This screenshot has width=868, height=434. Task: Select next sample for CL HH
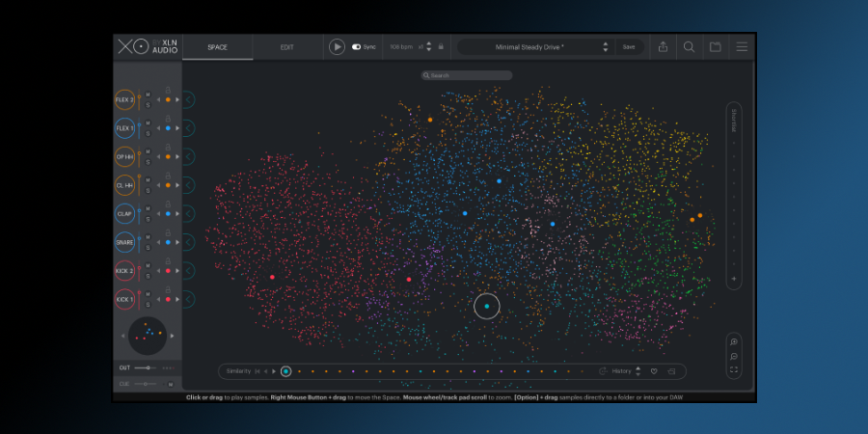coord(177,185)
